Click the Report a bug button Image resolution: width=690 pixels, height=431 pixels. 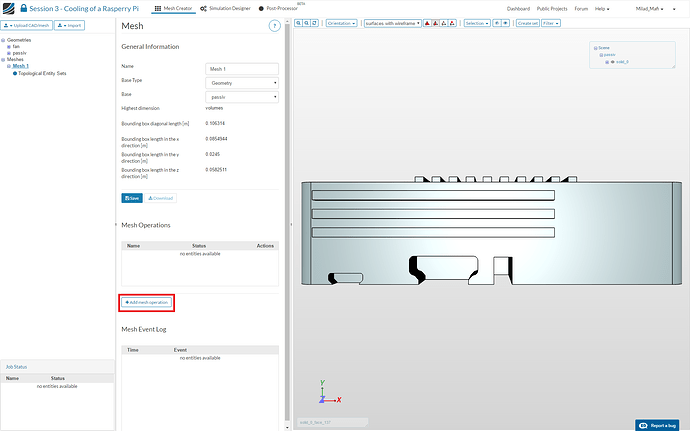pyautogui.click(x=657, y=425)
